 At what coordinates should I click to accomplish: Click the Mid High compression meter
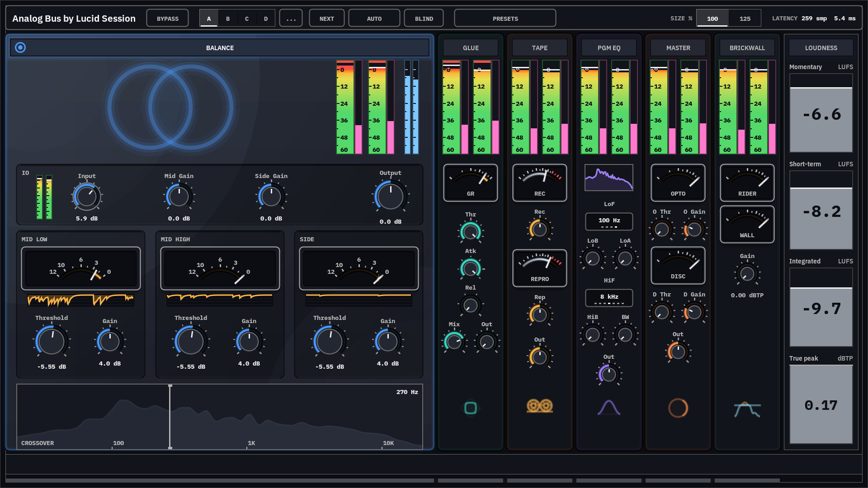tap(220, 268)
